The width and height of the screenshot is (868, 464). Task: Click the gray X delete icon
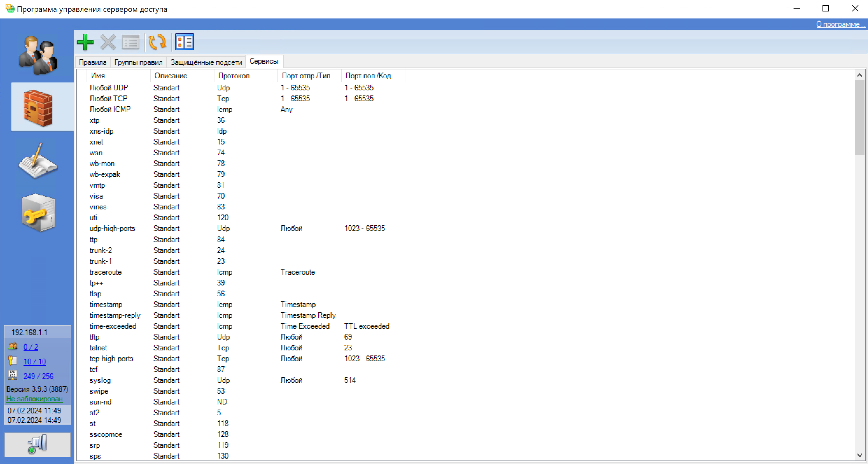(108, 42)
